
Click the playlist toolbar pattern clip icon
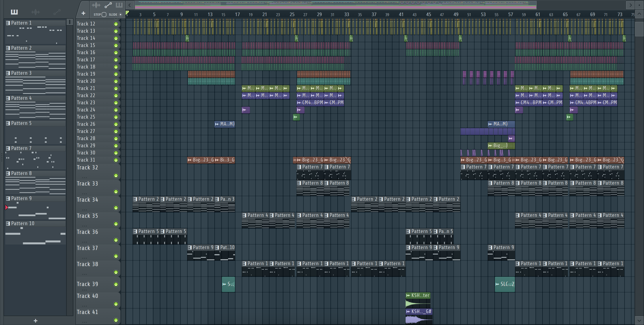click(119, 5)
